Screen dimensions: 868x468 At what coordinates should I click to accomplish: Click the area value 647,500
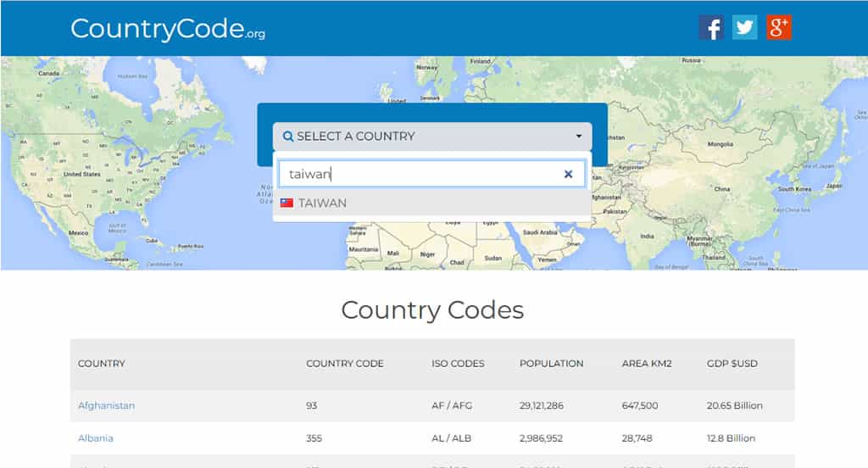click(x=640, y=405)
